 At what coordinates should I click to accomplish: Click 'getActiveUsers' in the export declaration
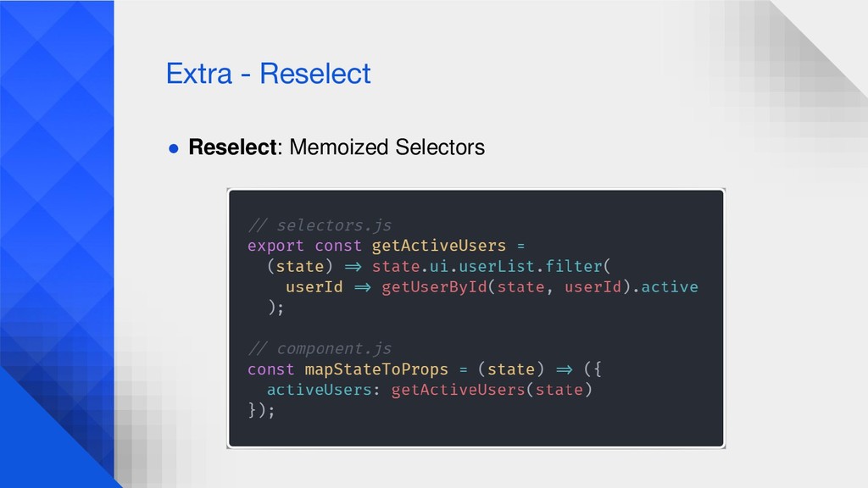click(x=438, y=246)
